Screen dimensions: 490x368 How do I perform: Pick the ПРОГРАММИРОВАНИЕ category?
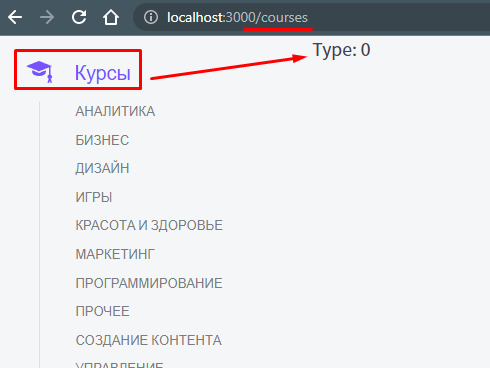[x=149, y=283]
